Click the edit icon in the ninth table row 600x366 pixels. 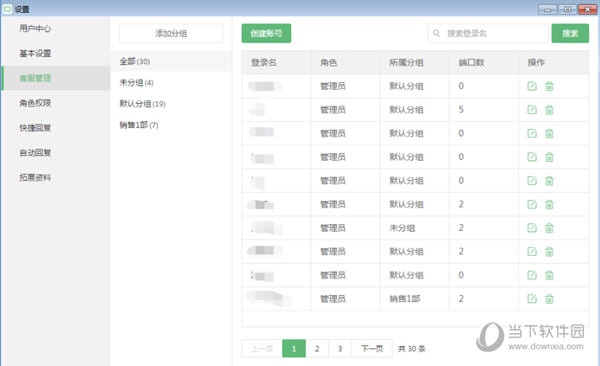[532, 275]
